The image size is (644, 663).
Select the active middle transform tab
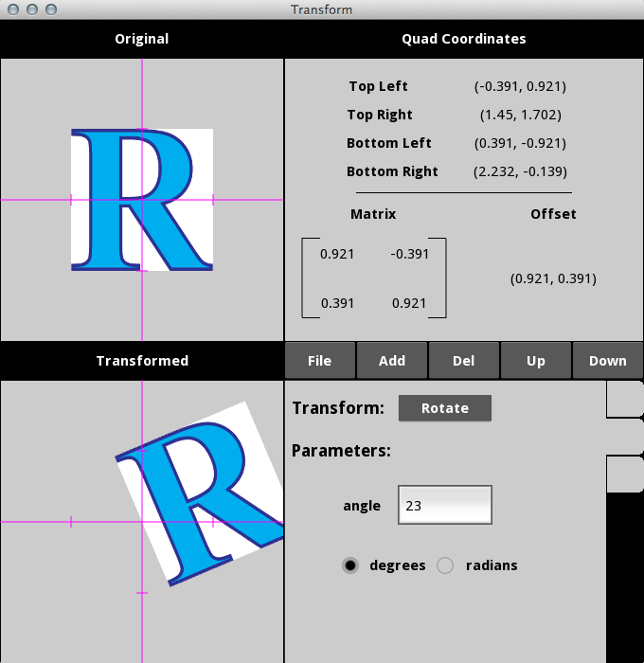pyautogui.click(x=624, y=437)
